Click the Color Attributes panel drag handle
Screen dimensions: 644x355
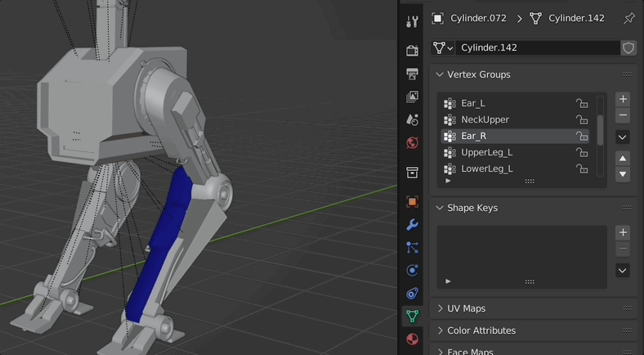627,330
